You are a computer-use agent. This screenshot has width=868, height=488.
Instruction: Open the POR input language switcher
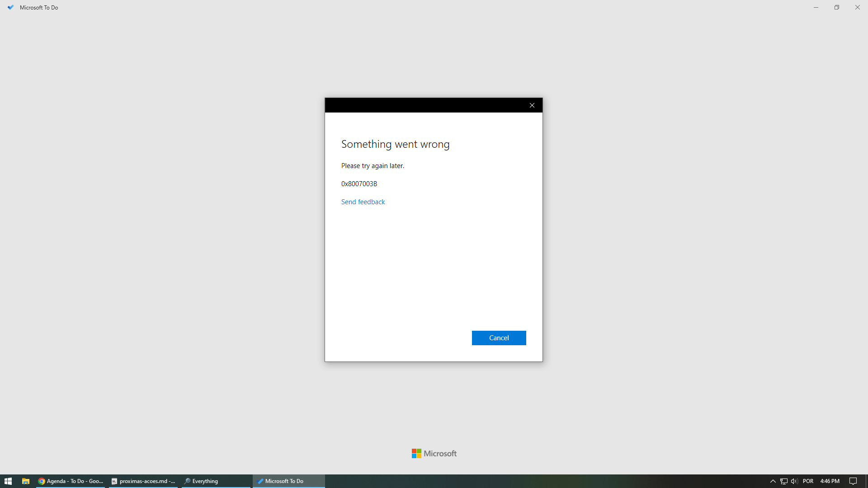click(808, 481)
